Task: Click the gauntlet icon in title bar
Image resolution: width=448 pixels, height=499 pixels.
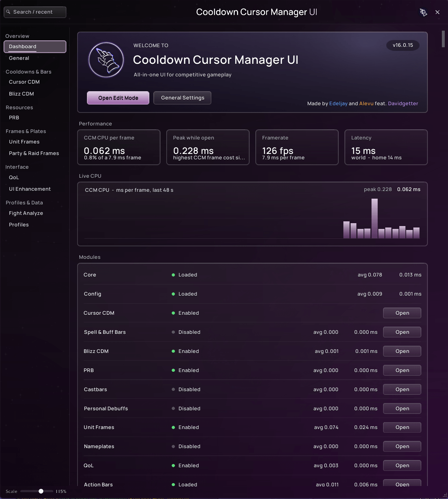Action: point(423,12)
